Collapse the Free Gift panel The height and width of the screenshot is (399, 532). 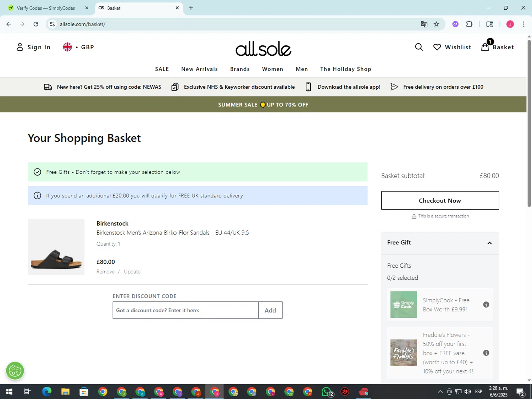tap(489, 243)
